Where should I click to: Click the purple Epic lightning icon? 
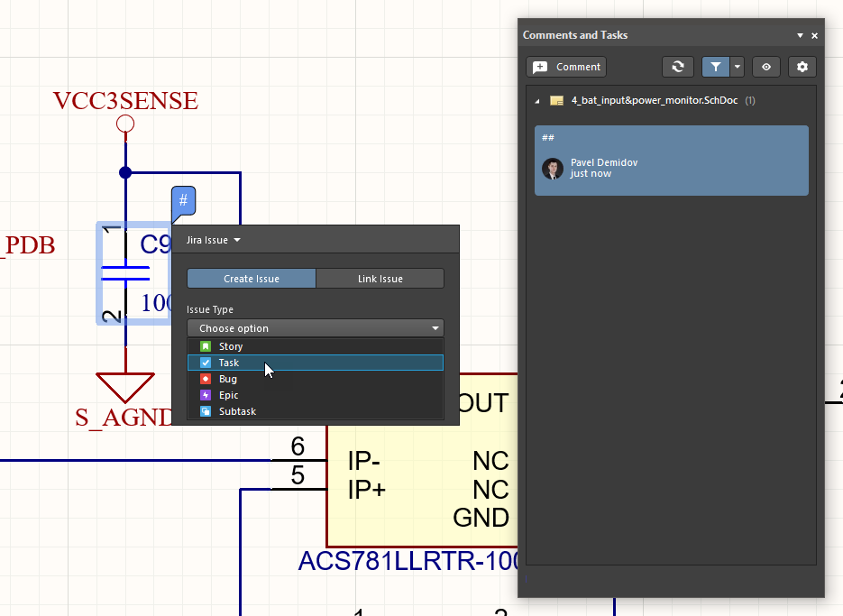click(206, 395)
